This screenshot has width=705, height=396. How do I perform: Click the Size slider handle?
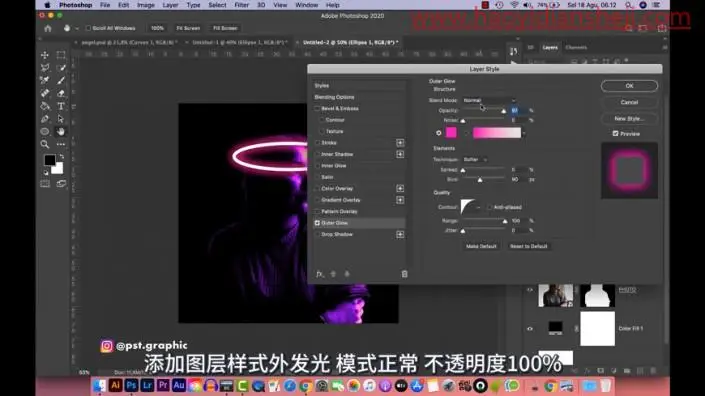tap(480, 180)
